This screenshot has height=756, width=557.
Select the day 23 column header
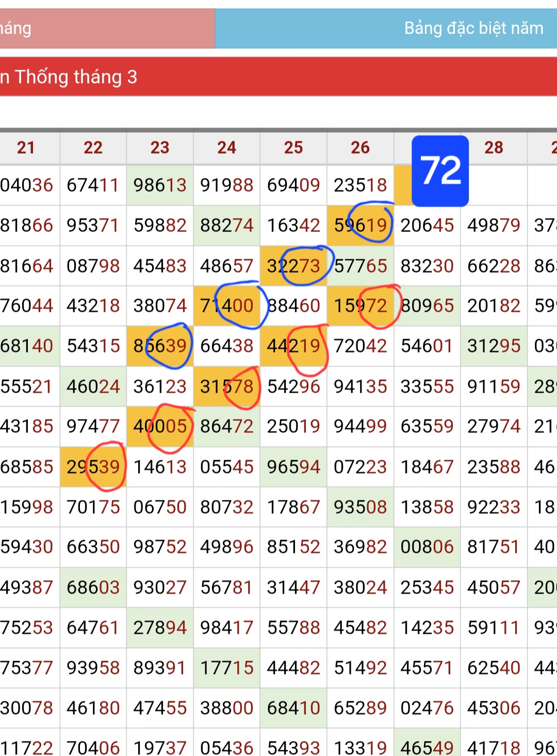coord(160,148)
